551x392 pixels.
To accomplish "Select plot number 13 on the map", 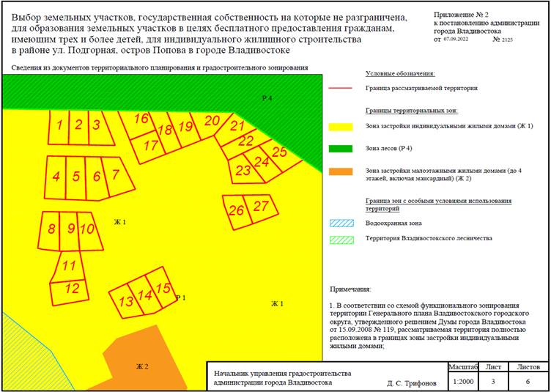I will coord(127,301).
